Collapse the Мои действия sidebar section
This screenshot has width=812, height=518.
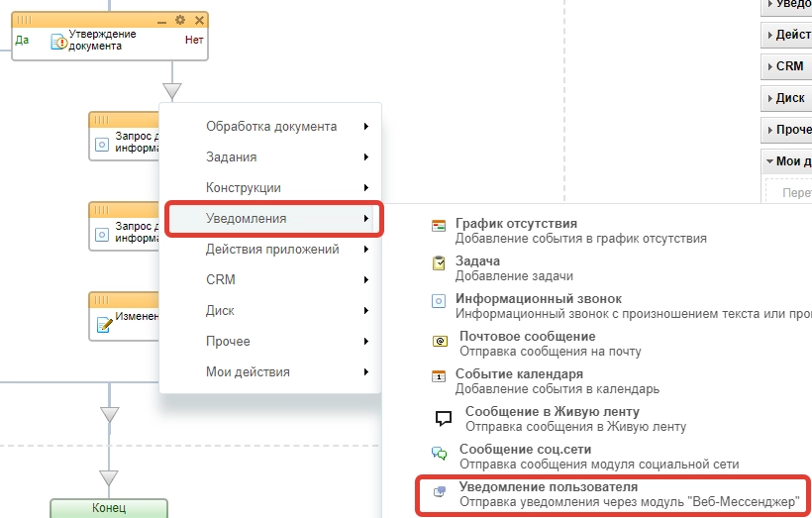(788, 161)
